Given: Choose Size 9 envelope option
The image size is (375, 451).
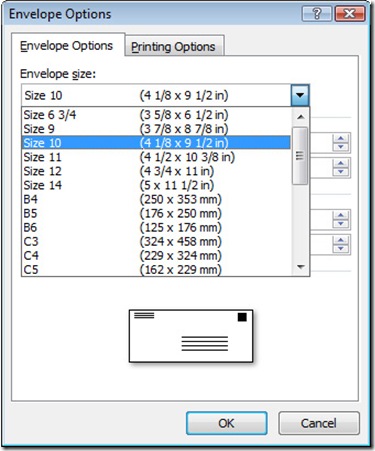Looking at the screenshot, I should 156,129.
